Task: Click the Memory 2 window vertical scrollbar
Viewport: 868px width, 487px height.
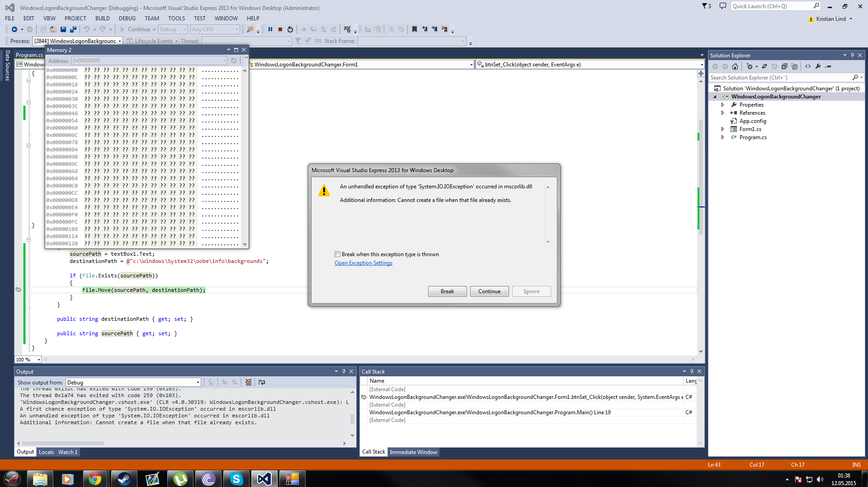Action: [245, 157]
